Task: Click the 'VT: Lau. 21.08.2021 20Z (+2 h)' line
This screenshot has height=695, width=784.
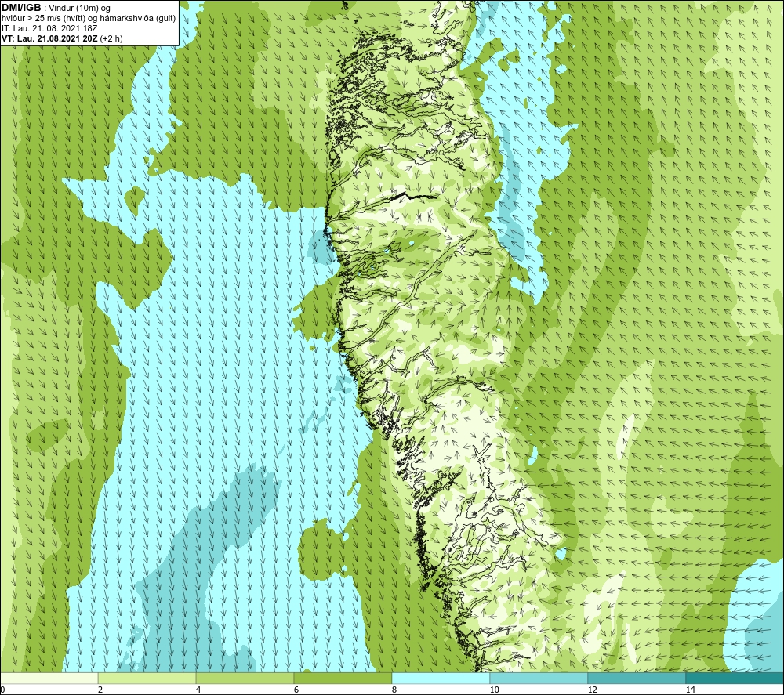Action: (62, 38)
